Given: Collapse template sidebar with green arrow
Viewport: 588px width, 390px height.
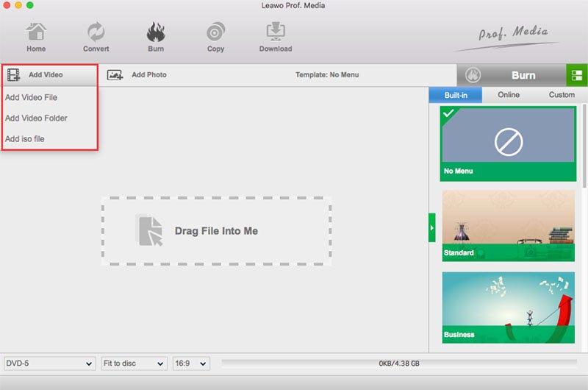Looking at the screenshot, I should click(x=432, y=228).
